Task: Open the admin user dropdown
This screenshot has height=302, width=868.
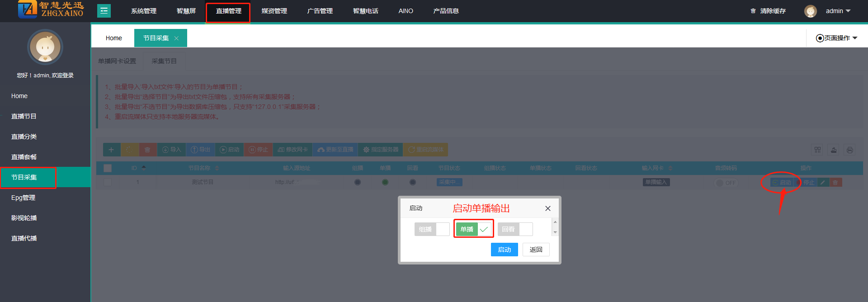Action: pos(838,11)
